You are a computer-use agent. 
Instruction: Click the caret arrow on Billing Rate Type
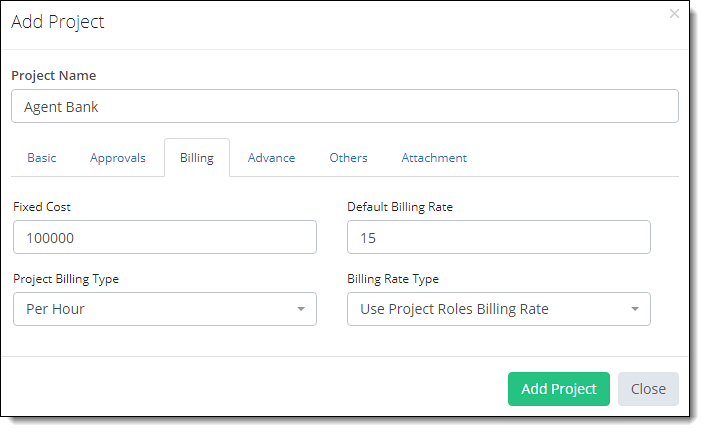point(635,309)
